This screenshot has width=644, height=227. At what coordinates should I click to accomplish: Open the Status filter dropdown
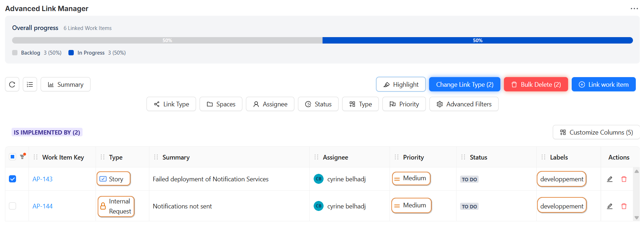pyautogui.click(x=318, y=104)
